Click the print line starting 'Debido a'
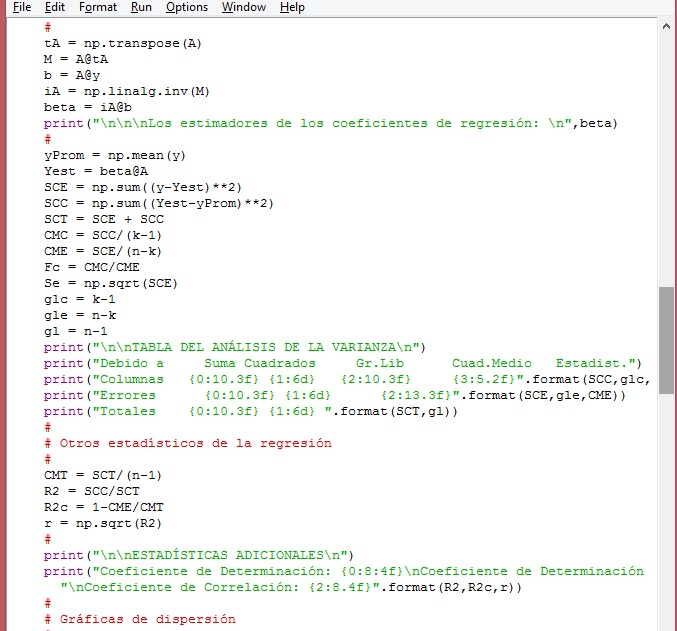This screenshot has width=677, height=631. 343,363
